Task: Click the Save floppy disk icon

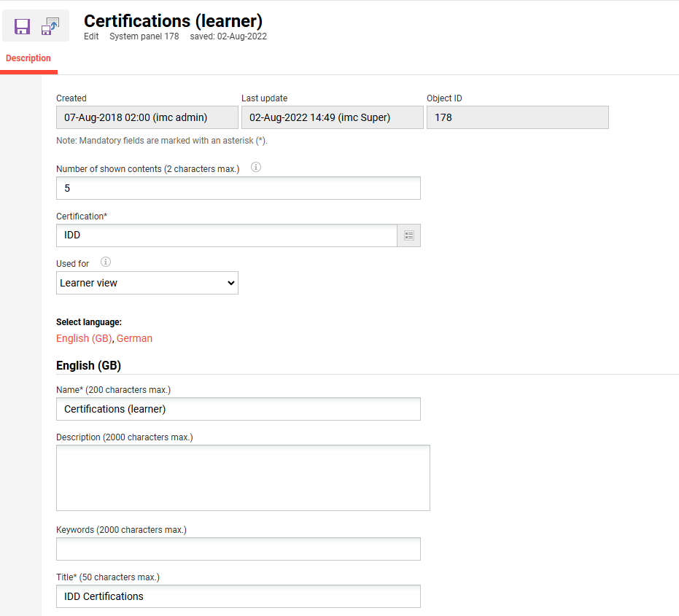Action: (x=22, y=26)
